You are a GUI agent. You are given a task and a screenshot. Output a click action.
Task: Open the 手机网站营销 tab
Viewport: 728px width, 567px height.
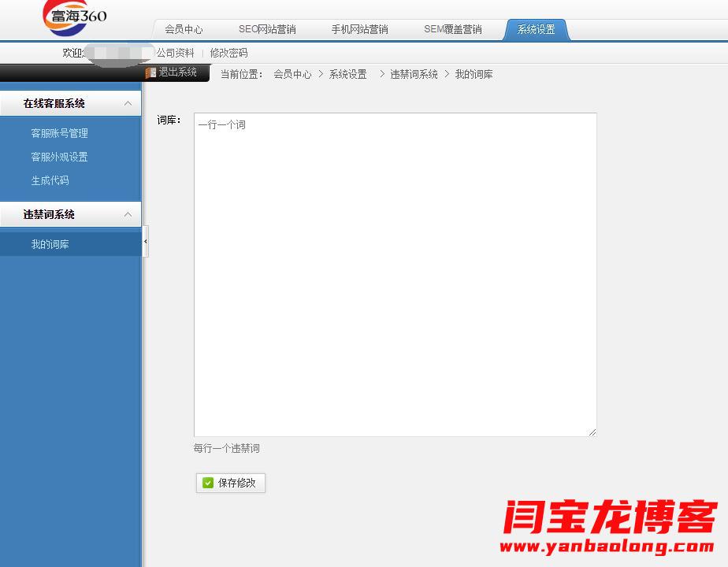pyautogui.click(x=359, y=30)
